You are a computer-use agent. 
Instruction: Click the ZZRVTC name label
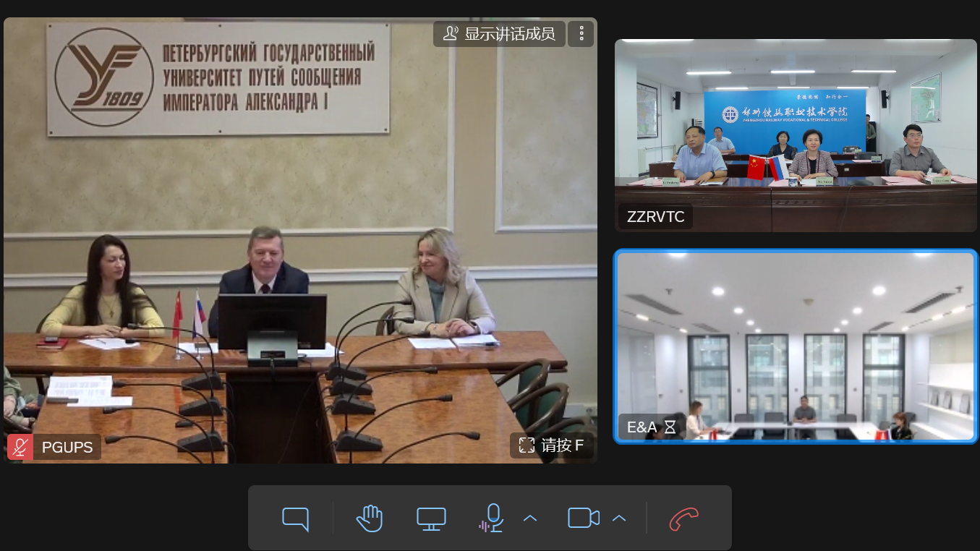coord(655,217)
